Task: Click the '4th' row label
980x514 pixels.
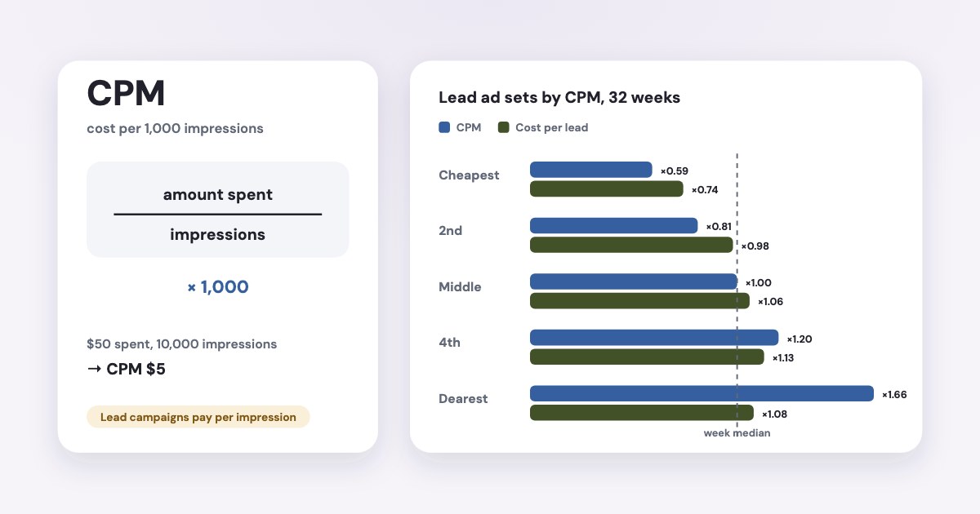Action: click(450, 343)
